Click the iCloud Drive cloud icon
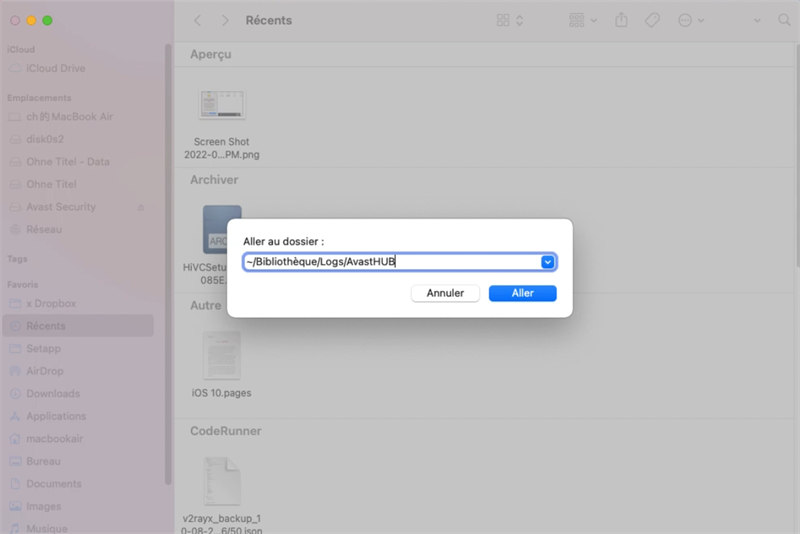The width and height of the screenshot is (800, 534). point(15,68)
